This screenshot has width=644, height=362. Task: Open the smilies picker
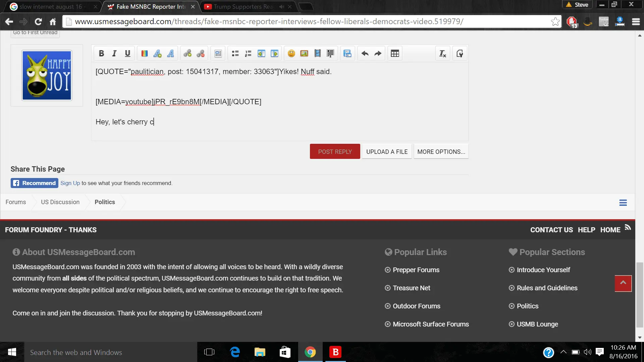(x=291, y=54)
